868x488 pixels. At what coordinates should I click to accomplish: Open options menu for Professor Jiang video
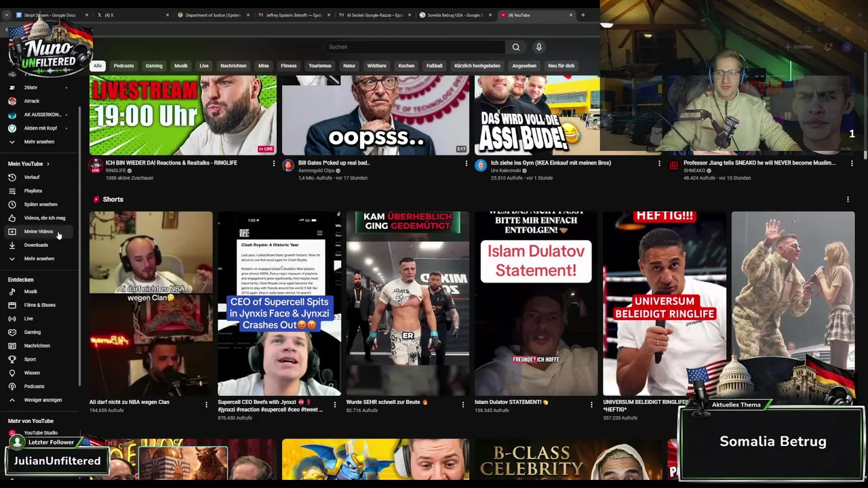[852, 163]
